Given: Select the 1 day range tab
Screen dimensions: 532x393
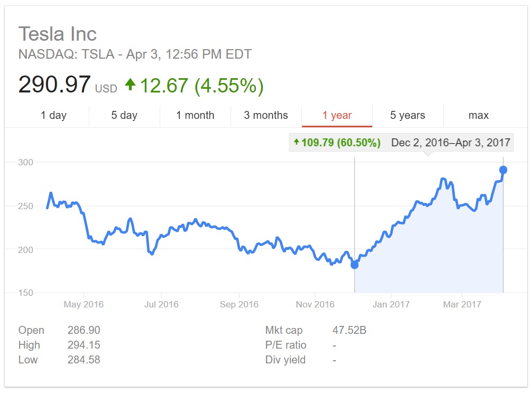Looking at the screenshot, I should pyautogui.click(x=53, y=115).
